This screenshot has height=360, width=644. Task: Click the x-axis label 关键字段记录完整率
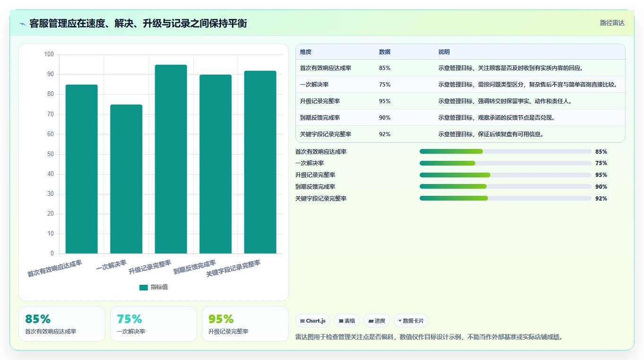[x=233, y=269]
